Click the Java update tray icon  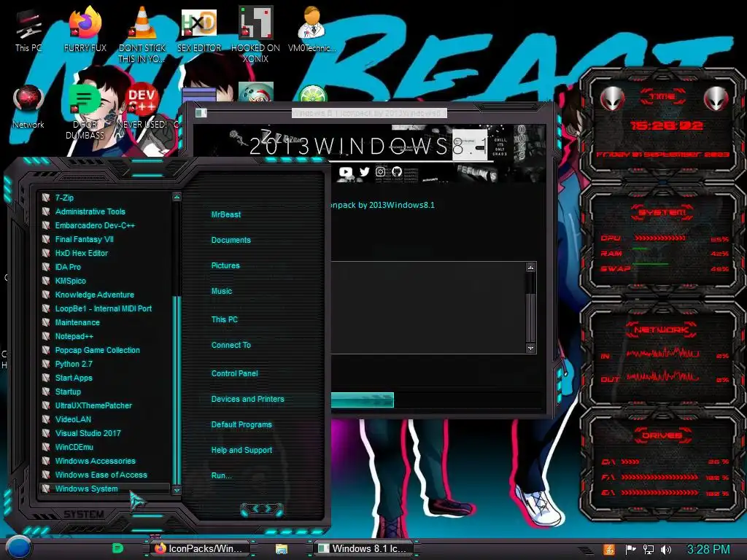click(x=609, y=550)
